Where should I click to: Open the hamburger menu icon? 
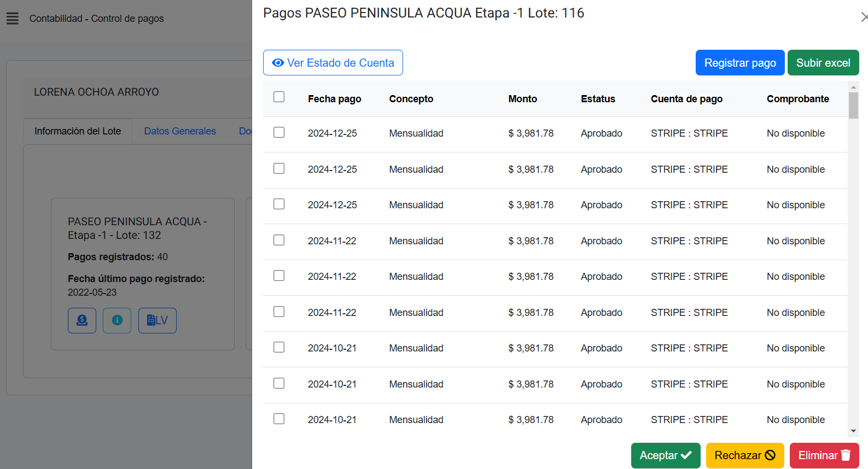click(x=13, y=19)
